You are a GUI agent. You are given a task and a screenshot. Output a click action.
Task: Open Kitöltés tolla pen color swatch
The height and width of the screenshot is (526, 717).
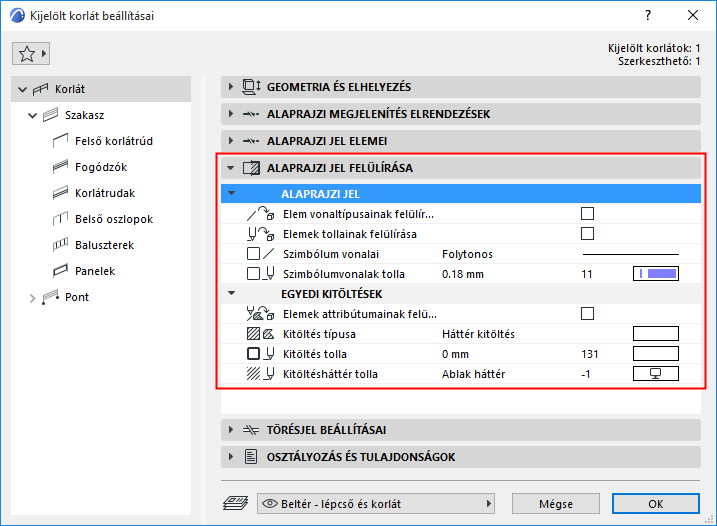(656, 354)
